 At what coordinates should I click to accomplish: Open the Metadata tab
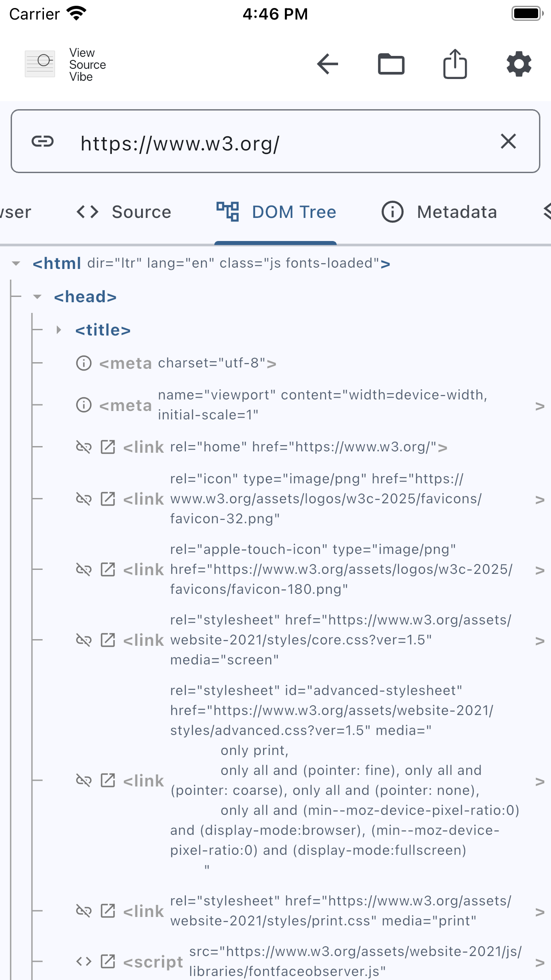(439, 212)
